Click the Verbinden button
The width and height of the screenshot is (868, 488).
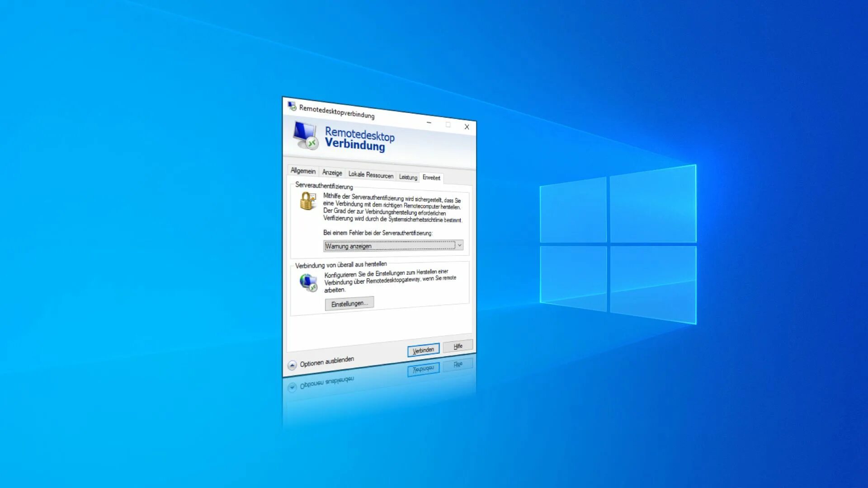pos(423,350)
